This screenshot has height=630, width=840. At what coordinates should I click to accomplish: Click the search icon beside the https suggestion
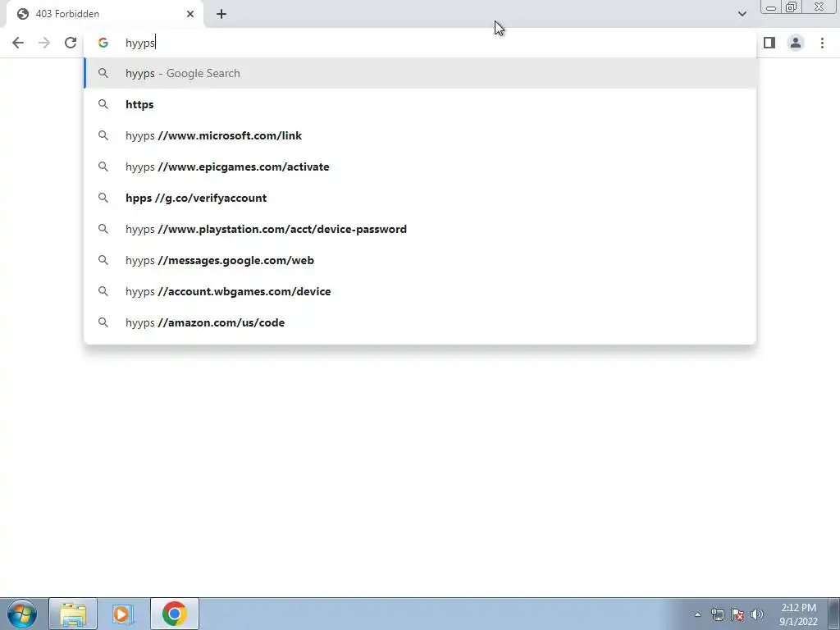point(103,104)
